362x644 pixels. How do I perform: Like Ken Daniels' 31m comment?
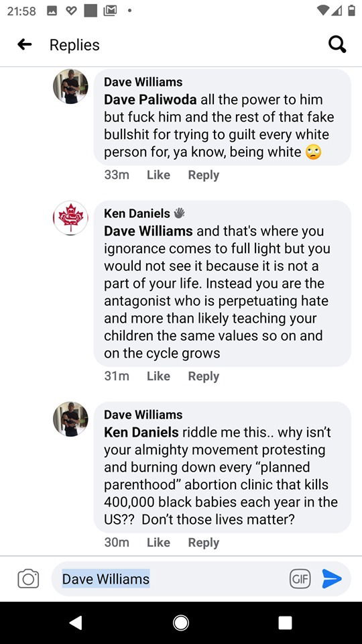pos(158,376)
